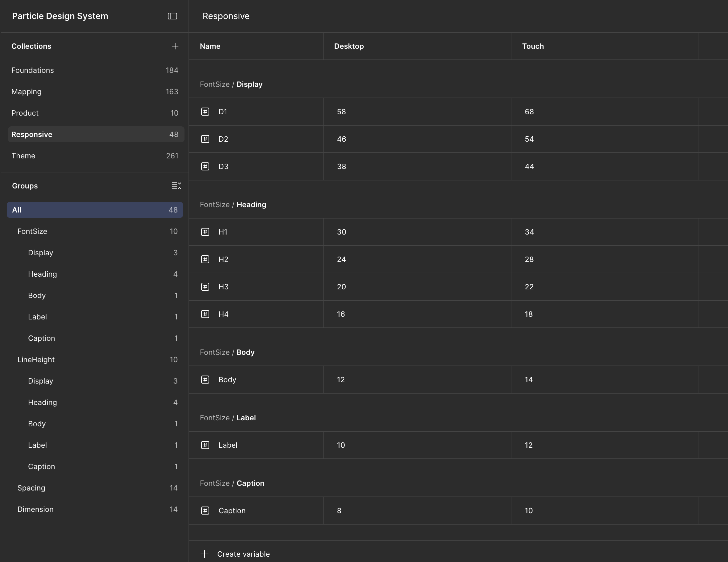Select the All group
This screenshot has width=728, height=562.
click(x=95, y=210)
